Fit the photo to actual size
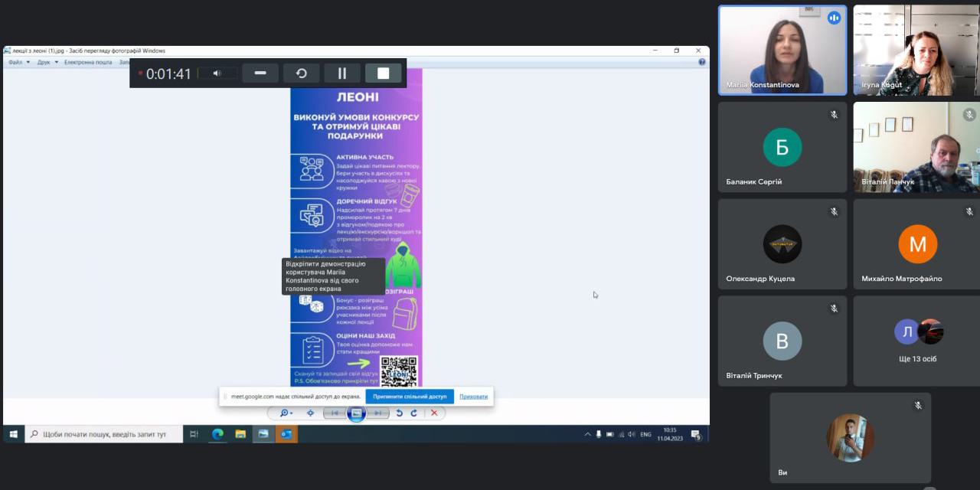This screenshot has width=980, height=490. pyautogui.click(x=310, y=413)
